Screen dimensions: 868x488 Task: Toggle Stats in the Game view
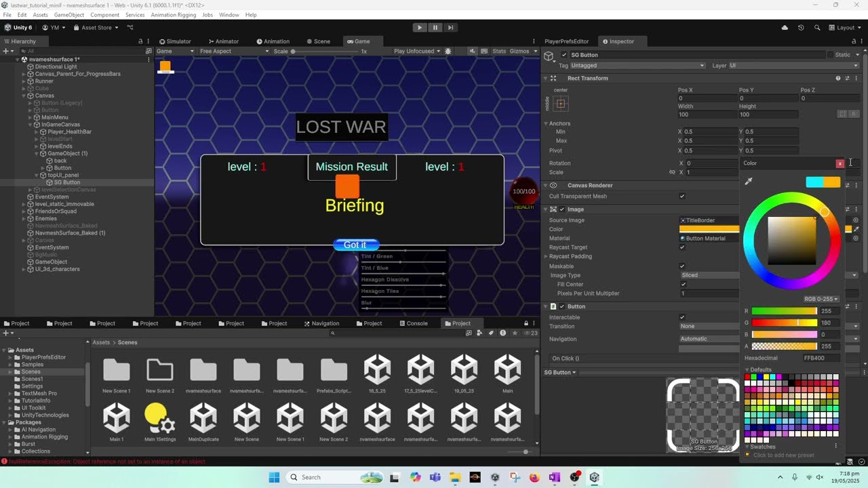[499, 51]
